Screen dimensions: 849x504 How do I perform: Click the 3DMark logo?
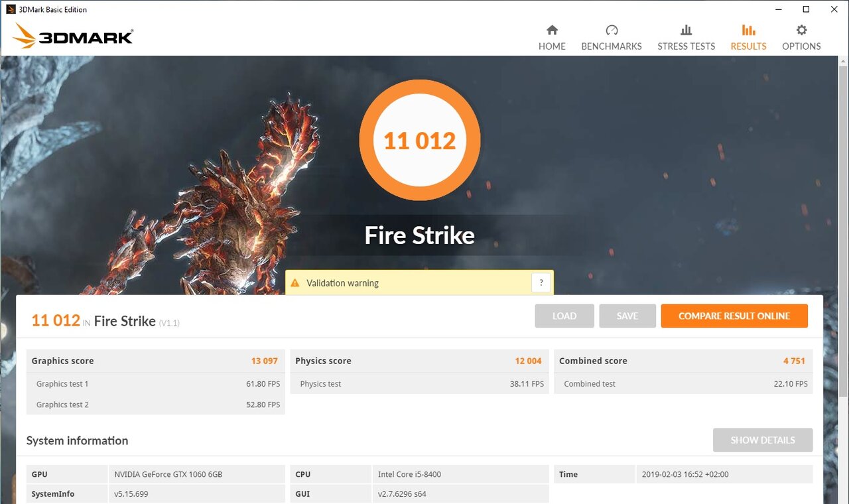pyautogui.click(x=73, y=36)
